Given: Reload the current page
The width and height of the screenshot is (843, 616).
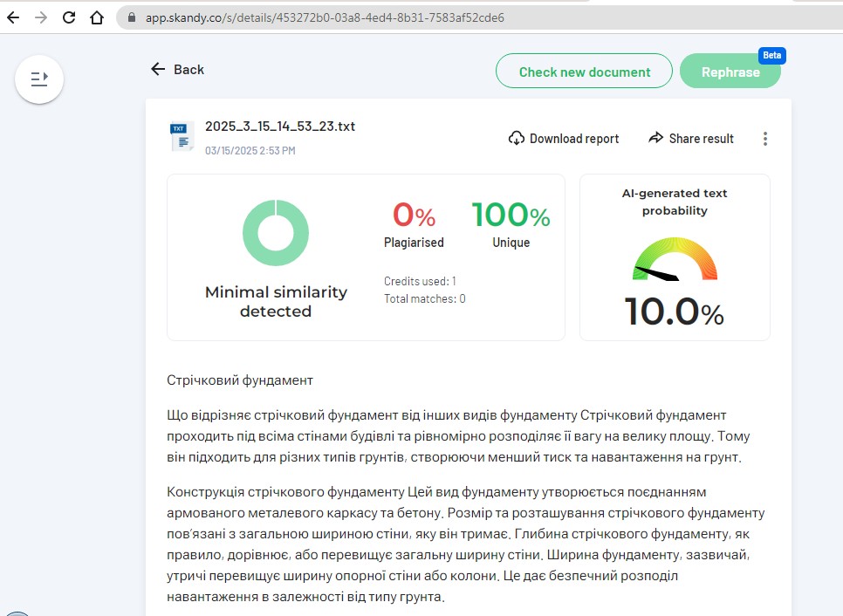Looking at the screenshot, I should (69, 17).
